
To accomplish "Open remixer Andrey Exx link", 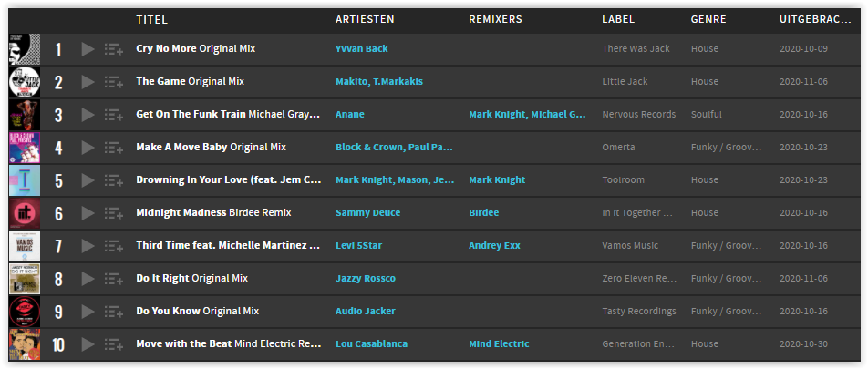I will coord(494,246).
